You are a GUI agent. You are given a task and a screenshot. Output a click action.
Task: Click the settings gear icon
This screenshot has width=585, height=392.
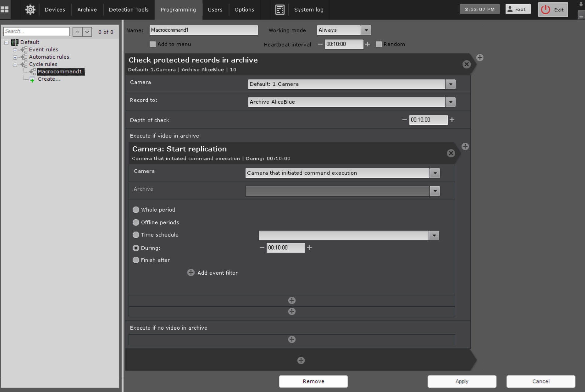[30, 9]
